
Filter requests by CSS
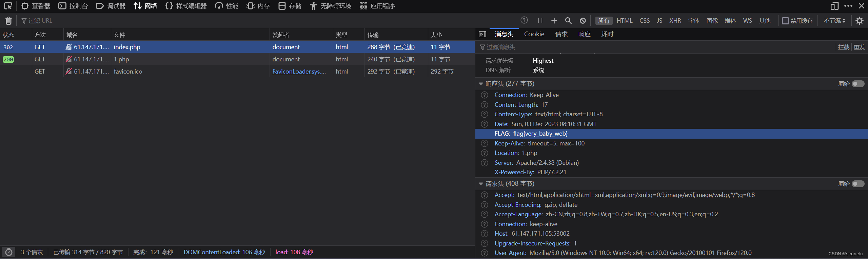645,21
